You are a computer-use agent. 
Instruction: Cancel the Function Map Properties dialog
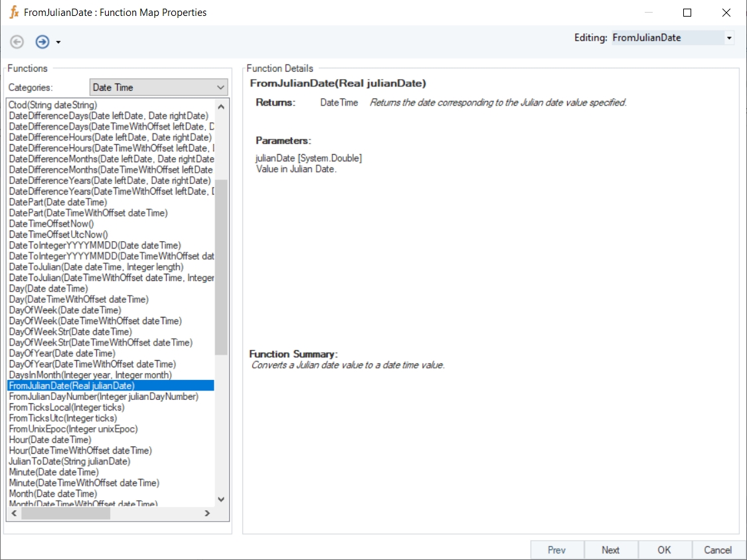click(x=717, y=550)
